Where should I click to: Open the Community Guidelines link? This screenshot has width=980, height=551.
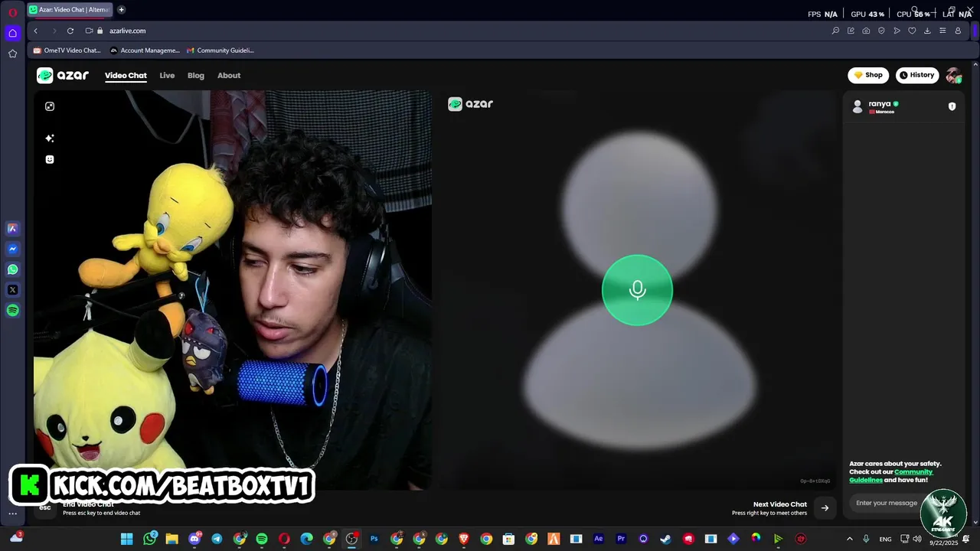pyautogui.click(x=890, y=476)
